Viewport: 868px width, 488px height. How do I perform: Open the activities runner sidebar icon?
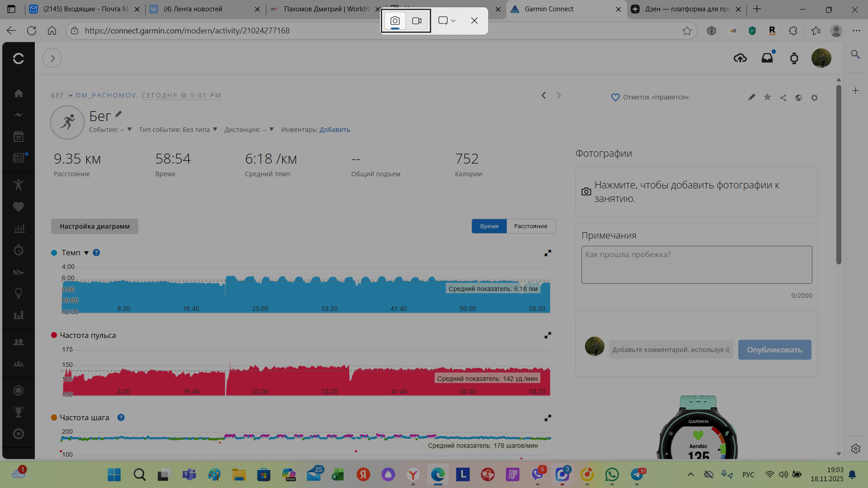(x=19, y=184)
